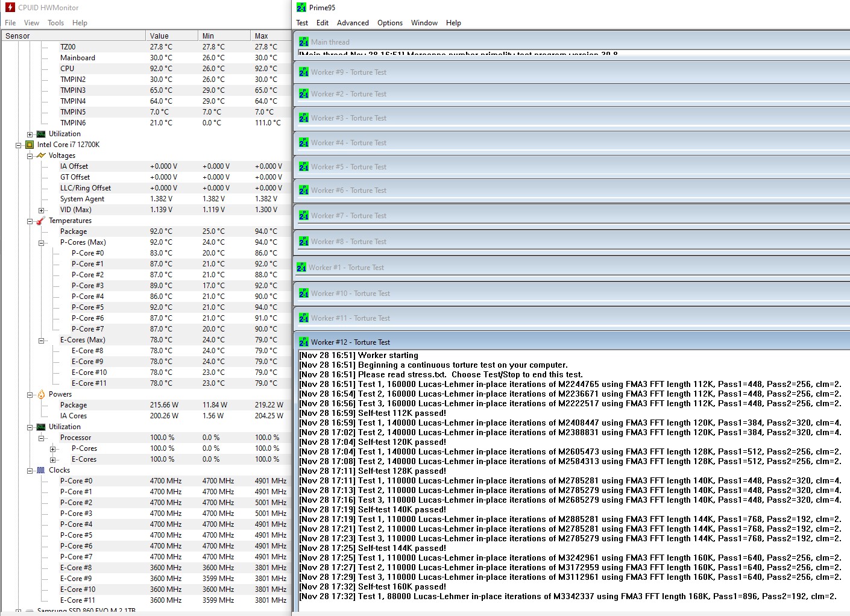Open the Prime95 Test menu

coord(302,23)
